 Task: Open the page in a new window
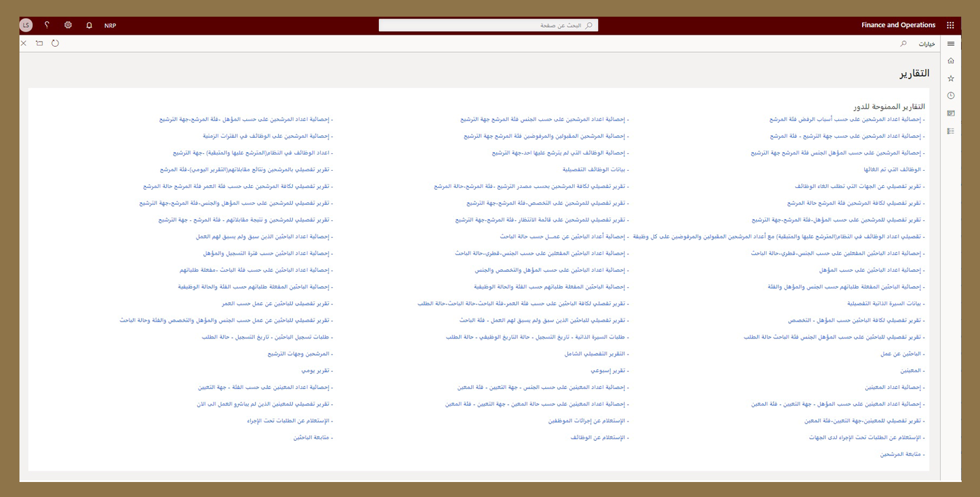tap(39, 43)
